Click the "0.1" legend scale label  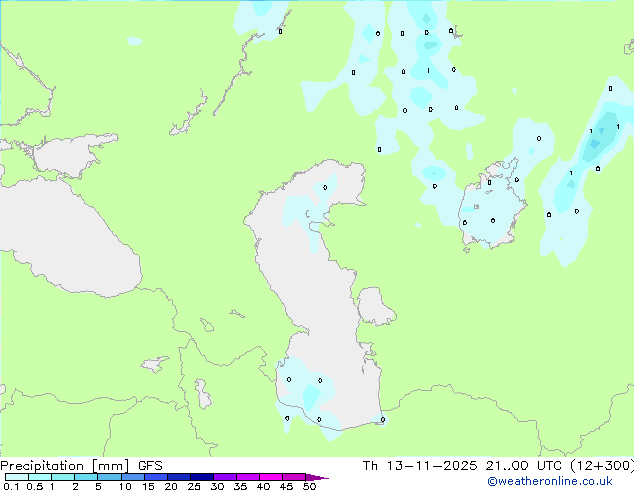pos(11,486)
